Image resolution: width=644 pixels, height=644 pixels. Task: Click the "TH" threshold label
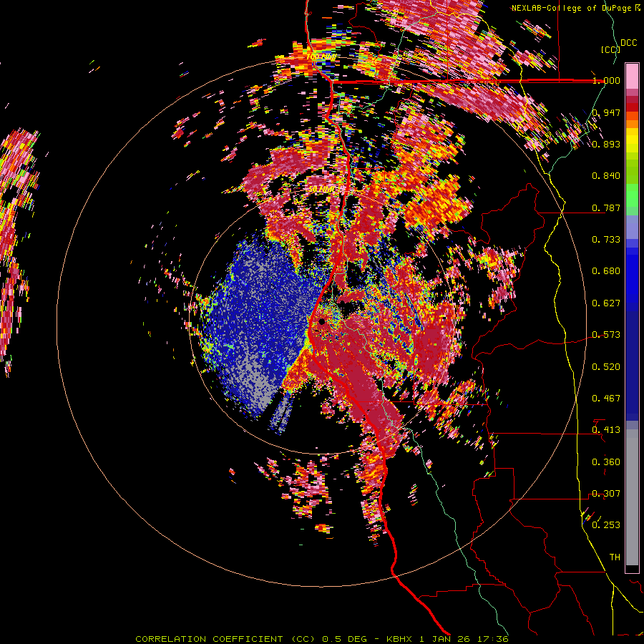(x=615, y=557)
